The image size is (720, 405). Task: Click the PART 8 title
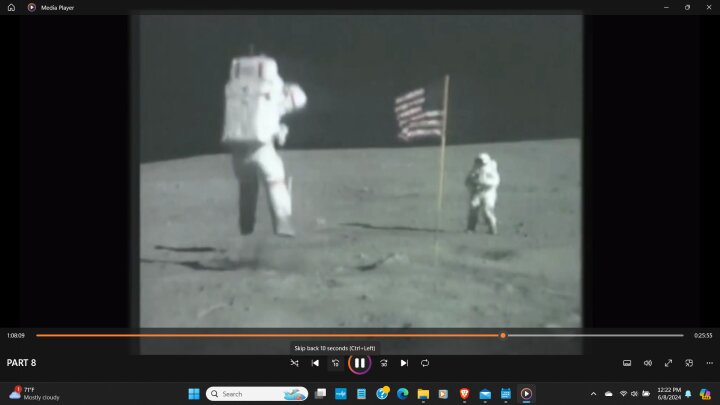click(x=21, y=363)
